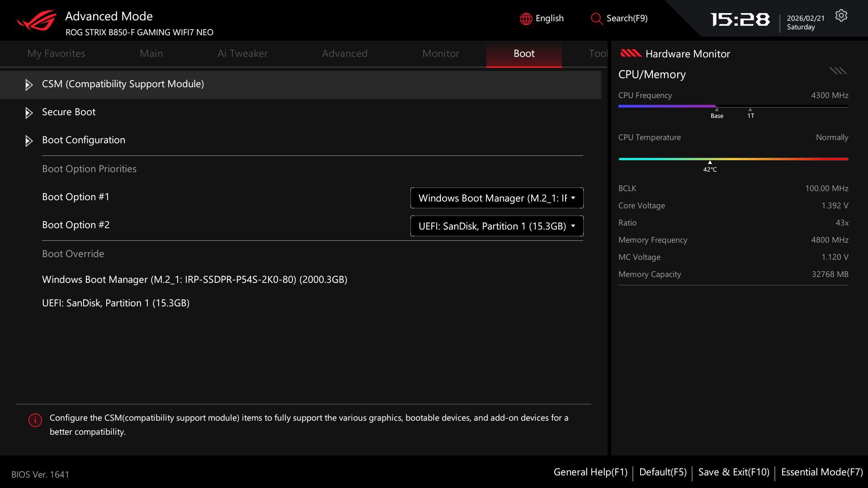Click the 1T frequency marker
The height and width of the screenshot is (488, 868).
pyautogui.click(x=750, y=114)
